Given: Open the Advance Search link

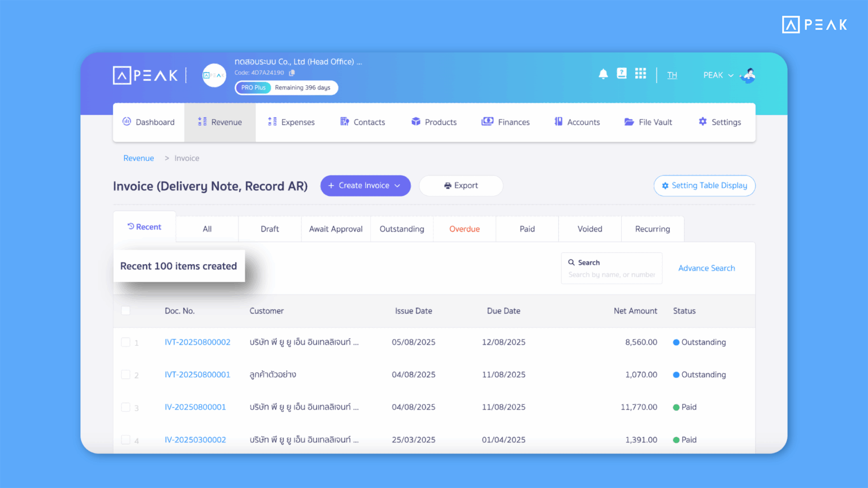Looking at the screenshot, I should pyautogui.click(x=706, y=268).
